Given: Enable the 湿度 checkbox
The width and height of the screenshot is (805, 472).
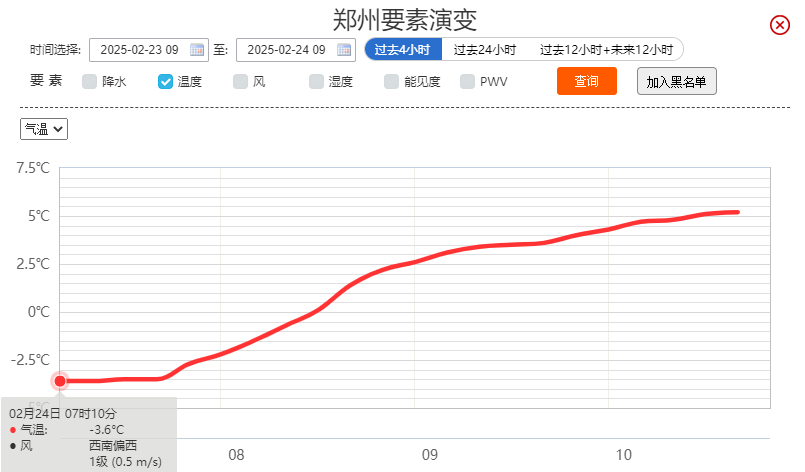Looking at the screenshot, I should coord(316,82).
